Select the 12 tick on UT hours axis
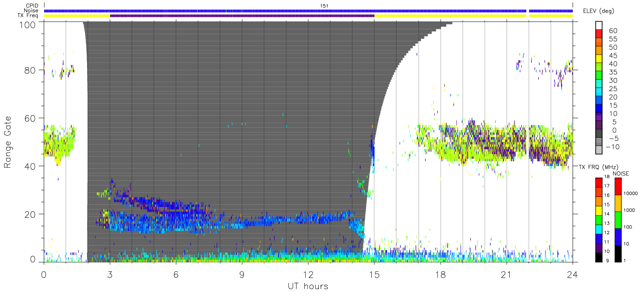Image resolution: width=644 pixels, height=297 pixels. coord(308,273)
